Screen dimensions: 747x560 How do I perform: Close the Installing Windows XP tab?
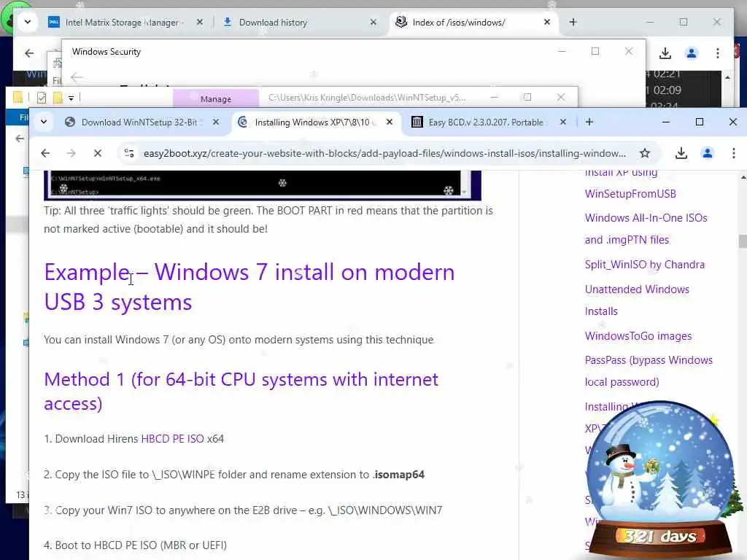tap(390, 122)
